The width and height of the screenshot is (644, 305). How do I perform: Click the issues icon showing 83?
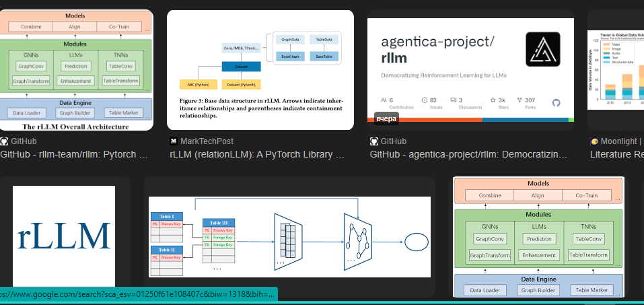click(425, 100)
